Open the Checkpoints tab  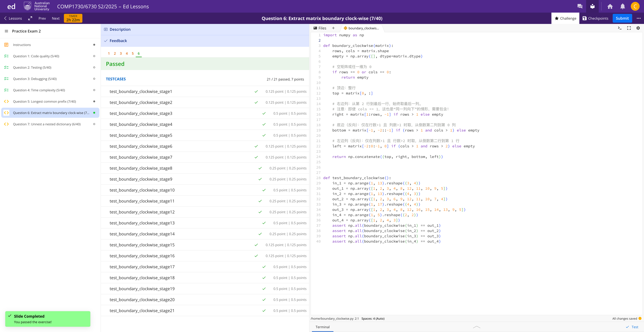click(x=595, y=18)
